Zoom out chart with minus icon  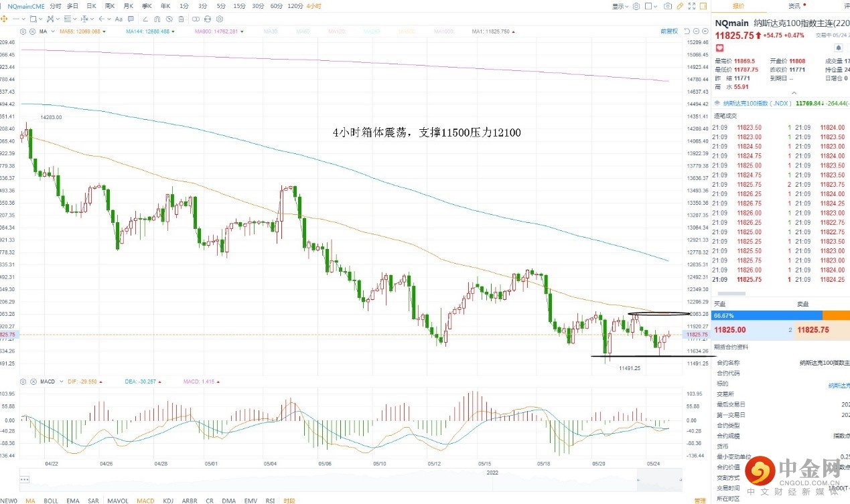tap(697, 31)
